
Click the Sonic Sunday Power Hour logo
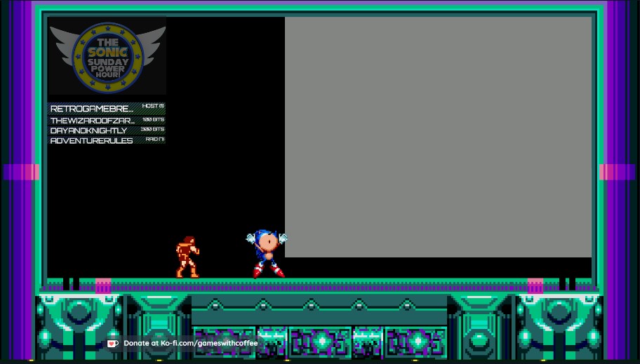pyautogui.click(x=107, y=56)
